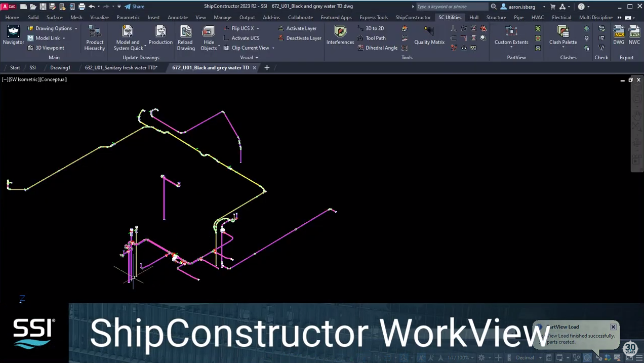Open the Hull ribbon tab

pos(474,17)
